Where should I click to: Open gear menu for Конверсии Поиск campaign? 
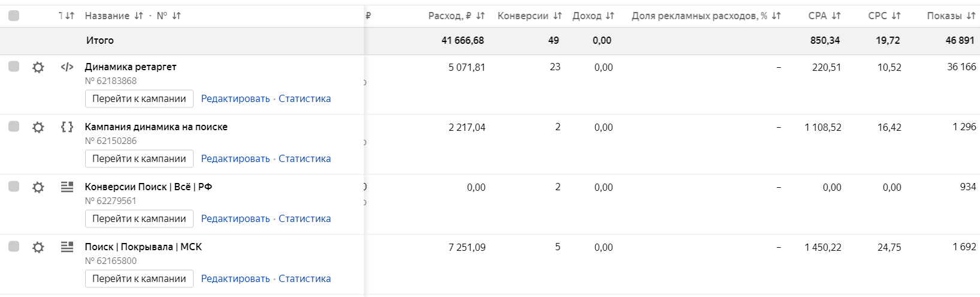[x=38, y=187]
